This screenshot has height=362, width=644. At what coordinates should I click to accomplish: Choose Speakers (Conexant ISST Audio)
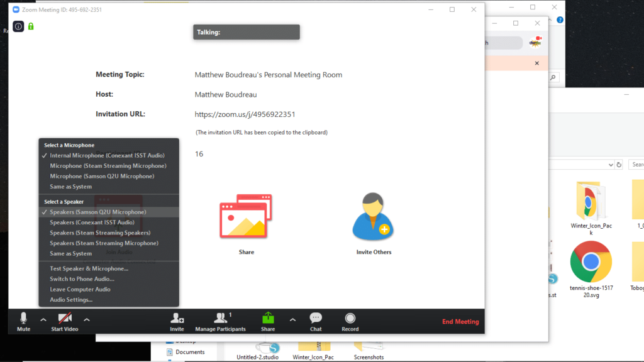[x=92, y=222]
